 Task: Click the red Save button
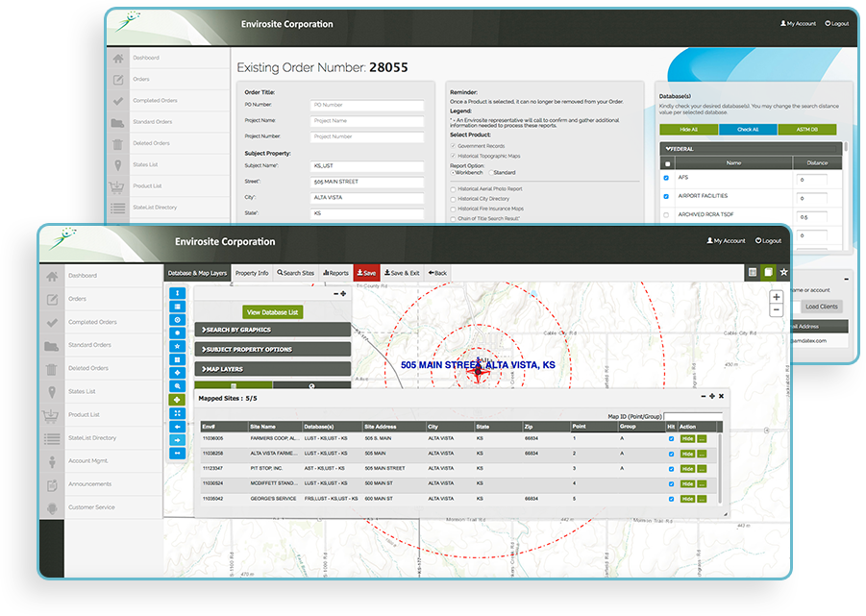[366, 273]
